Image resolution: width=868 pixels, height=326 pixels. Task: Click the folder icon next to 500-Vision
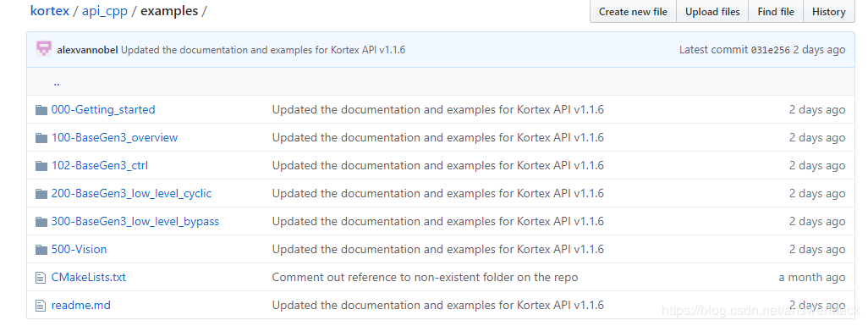[41, 250]
